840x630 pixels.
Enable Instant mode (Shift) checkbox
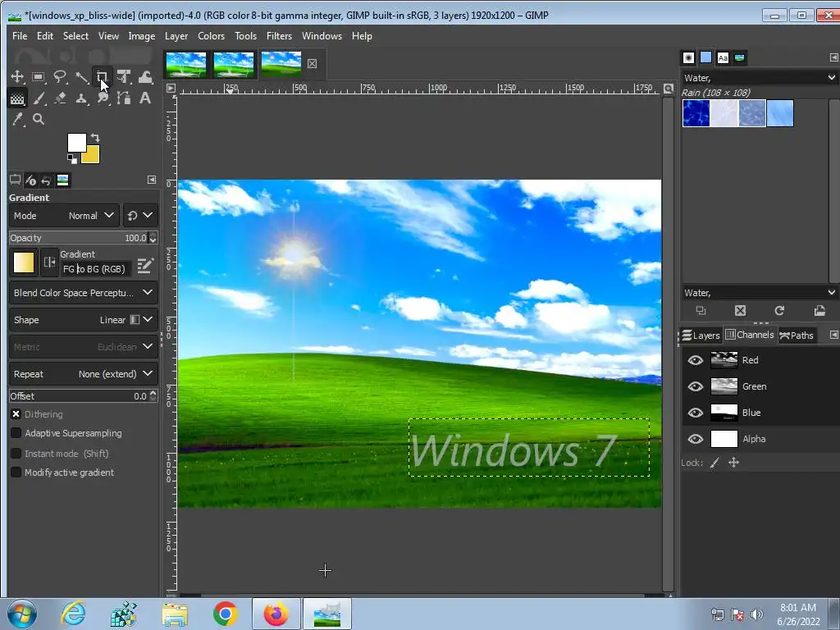point(16,453)
